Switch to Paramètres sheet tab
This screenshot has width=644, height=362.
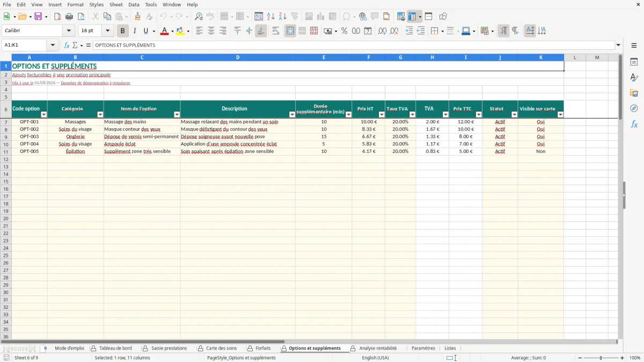click(423, 348)
